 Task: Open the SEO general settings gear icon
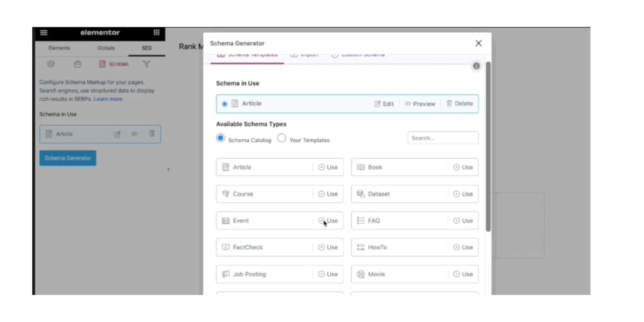point(51,64)
